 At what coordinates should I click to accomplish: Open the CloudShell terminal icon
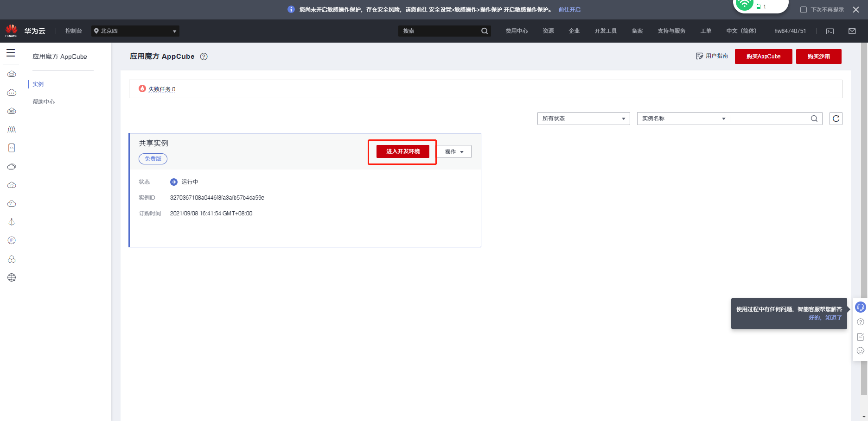[830, 31]
